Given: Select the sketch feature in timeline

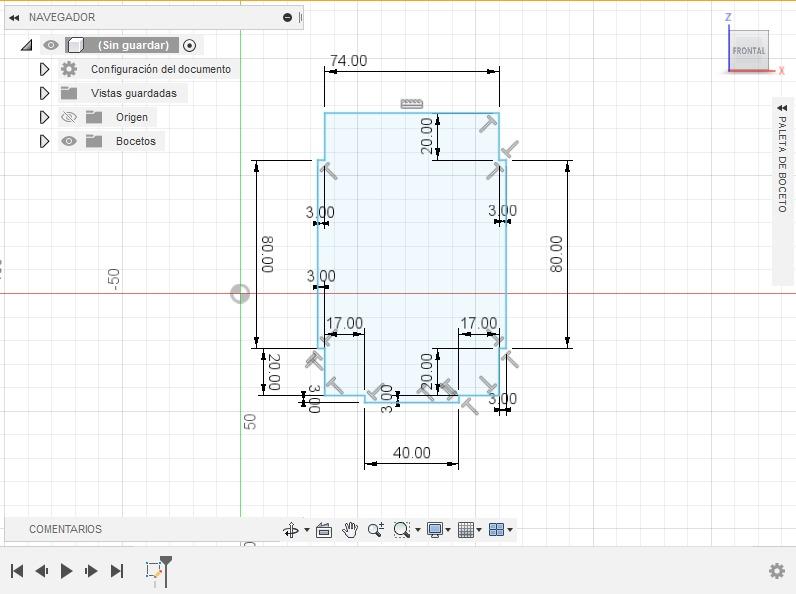Looking at the screenshot, I should (153, 571).
